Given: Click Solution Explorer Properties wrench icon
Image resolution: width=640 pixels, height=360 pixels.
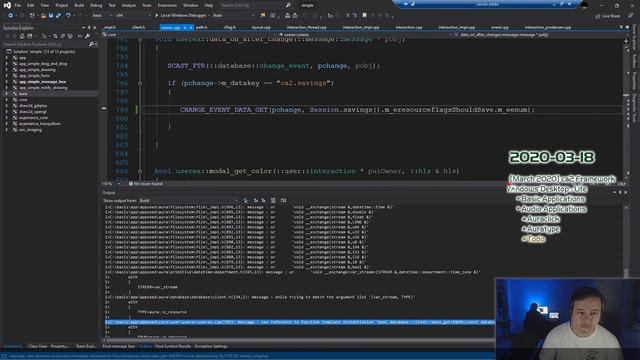Looking at the screenshot, I should (x=87, y=36).
